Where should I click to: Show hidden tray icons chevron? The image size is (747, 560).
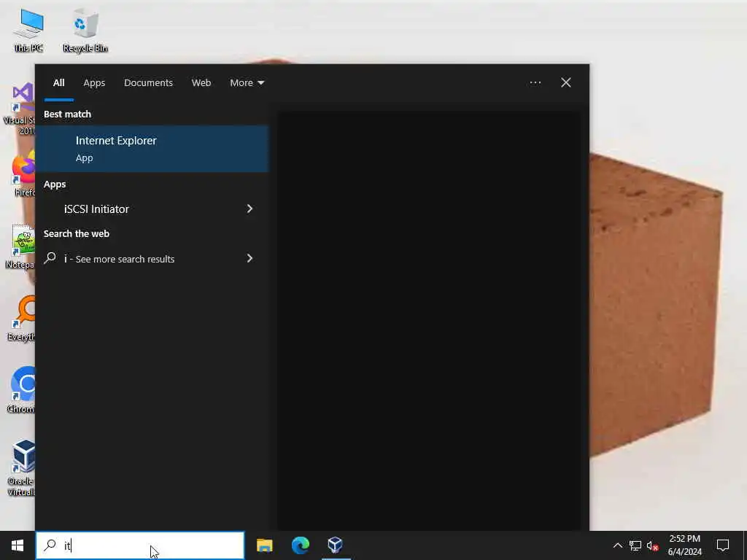pyautogui.click(x=617, y=545)
